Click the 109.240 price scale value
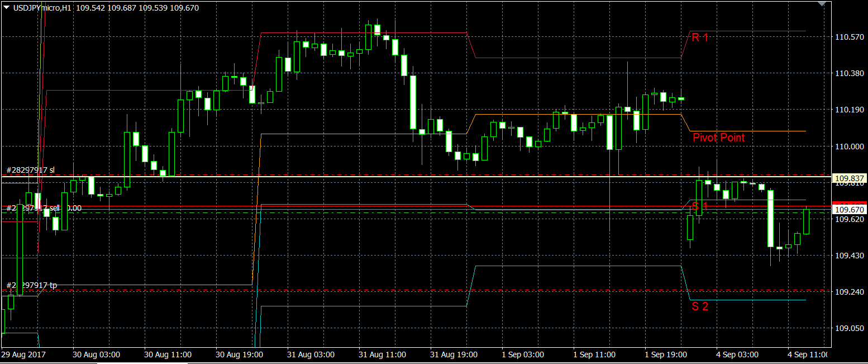Viewport: 868px width, 364px height. 848,292
